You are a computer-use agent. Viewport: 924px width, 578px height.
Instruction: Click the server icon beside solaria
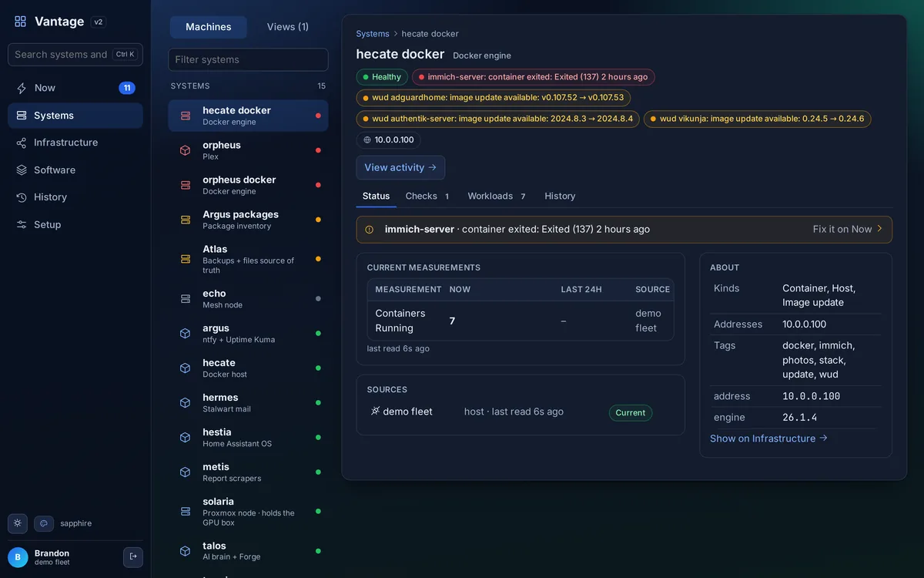186,511
